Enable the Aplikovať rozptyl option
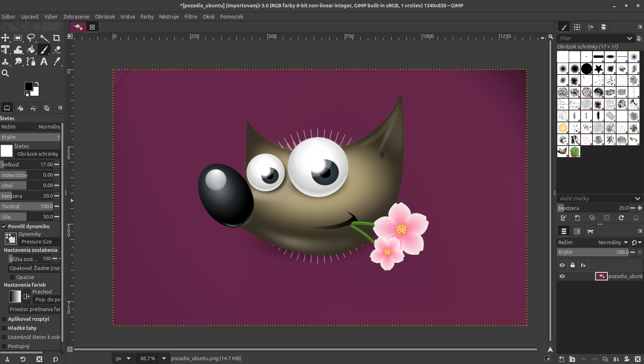Screen dimensions: 644x364 point(4,319)
